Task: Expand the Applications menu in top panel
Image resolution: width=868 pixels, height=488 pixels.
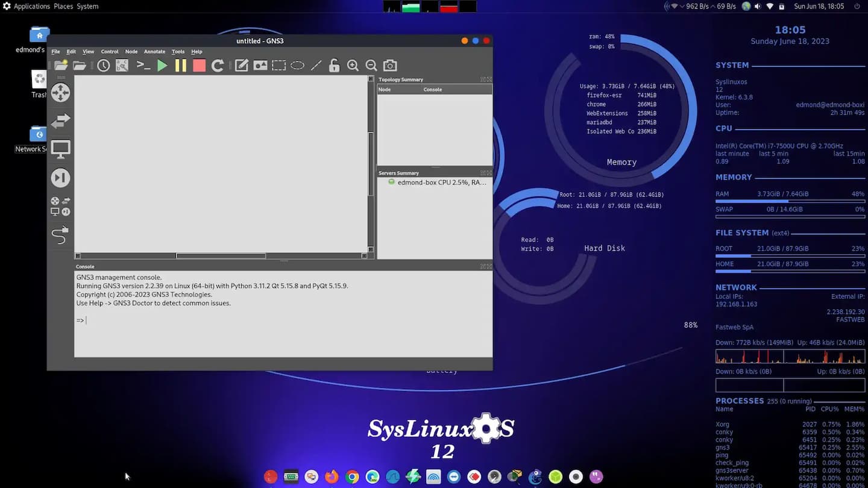Action: coord(31,6)
